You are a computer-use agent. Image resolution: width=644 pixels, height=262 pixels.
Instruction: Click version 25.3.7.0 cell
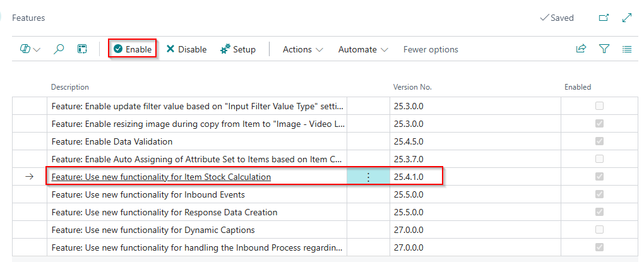pyautogui.click(x=475, y=159)
